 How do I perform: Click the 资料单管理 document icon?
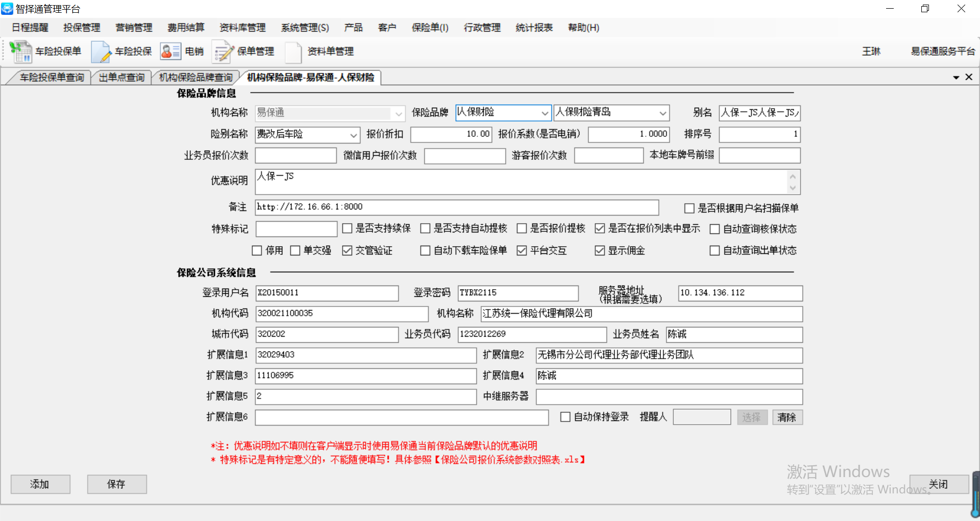tap(293, 52)
